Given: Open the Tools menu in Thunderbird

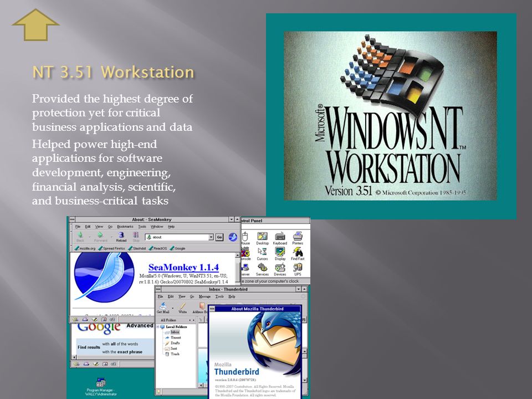Looking at the screenshot, I should [219, 296].
